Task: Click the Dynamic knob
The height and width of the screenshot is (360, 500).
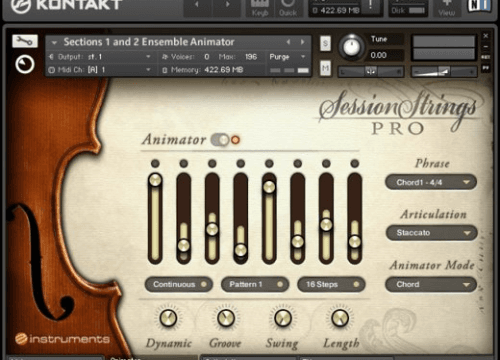Action: pos(168,318)
